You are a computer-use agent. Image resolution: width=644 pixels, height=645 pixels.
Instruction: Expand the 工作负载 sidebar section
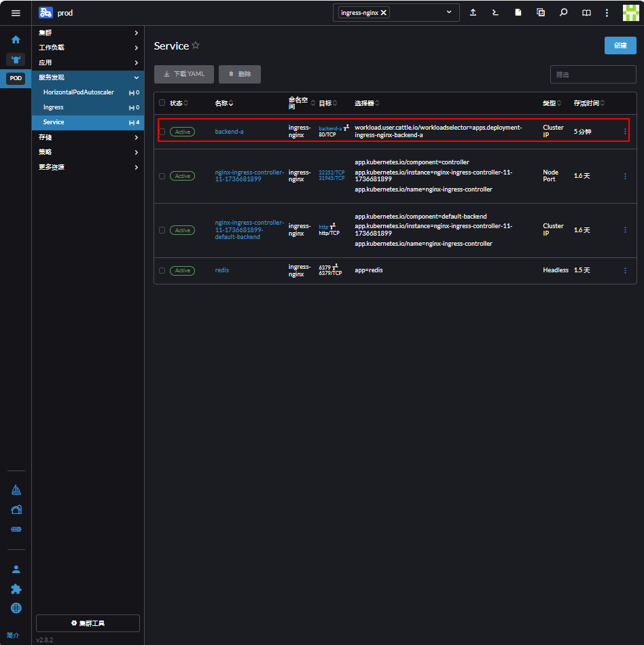[x=88, y=48]
